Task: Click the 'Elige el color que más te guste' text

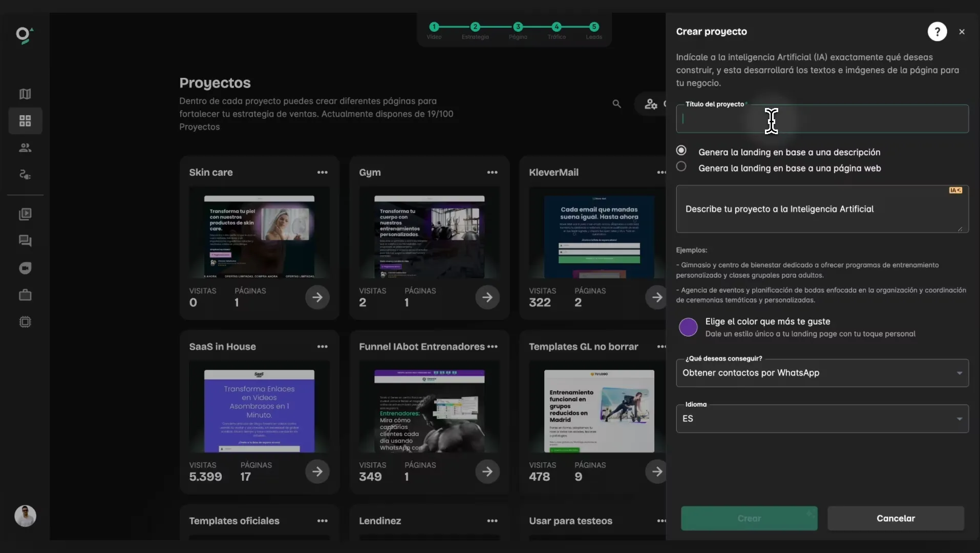Action: pyautogui.click(x=768, y=322)
